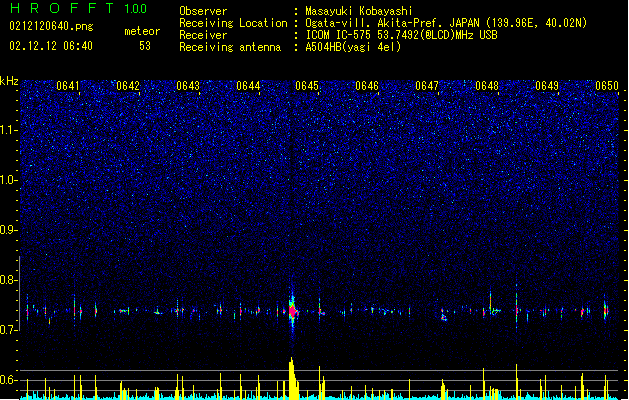Image resolution: width=629 pixels, height=400 pixels.
Task: Click observer name Masayuki Kobayashi
Action: [359, 11]
